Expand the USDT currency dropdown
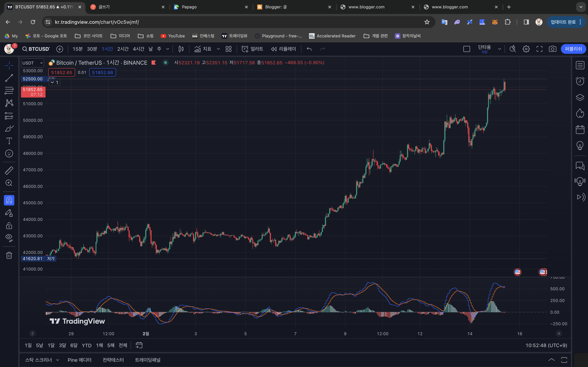This screenshot has width=588, height=367. pos(32,63)
